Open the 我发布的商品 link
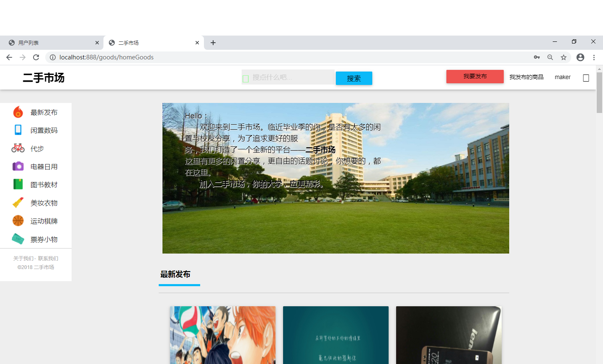603x364 pixels. click(526, 77)
